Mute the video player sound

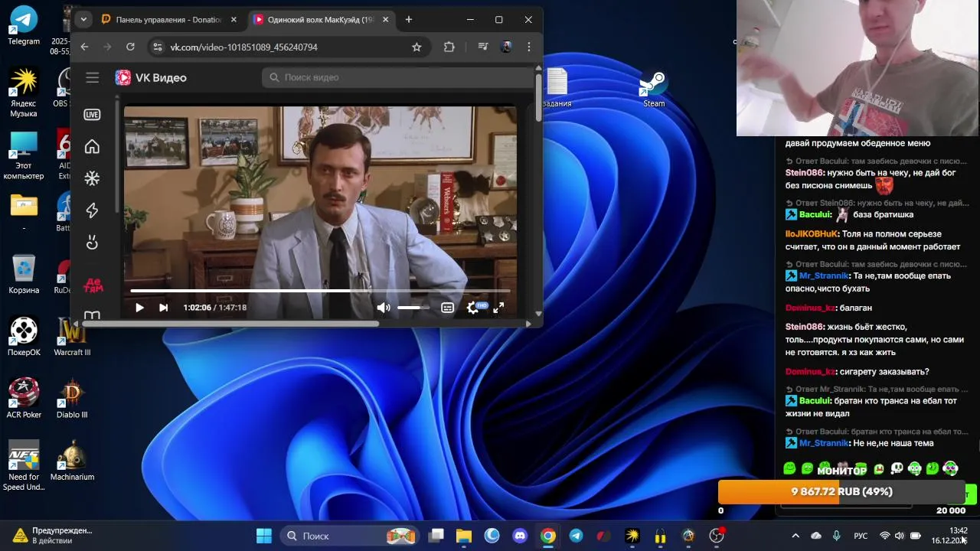383,308
